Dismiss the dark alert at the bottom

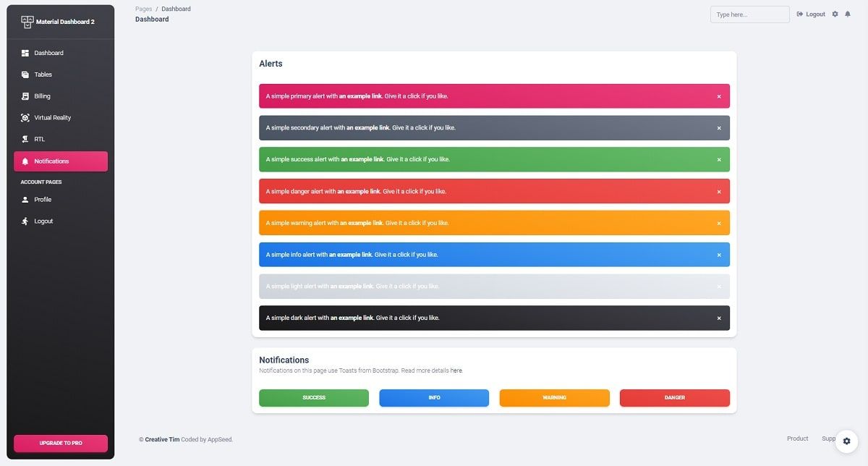point(719,318)
